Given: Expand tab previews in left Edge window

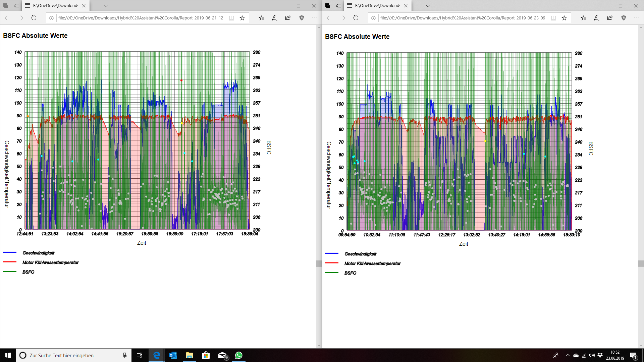Looking at the screenshot, I should [x=106, y=6].
